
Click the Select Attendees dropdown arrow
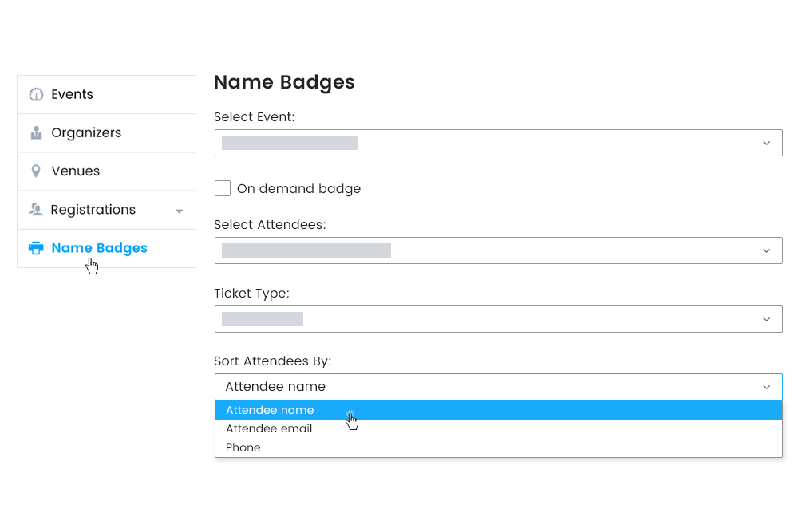point(768,250)
